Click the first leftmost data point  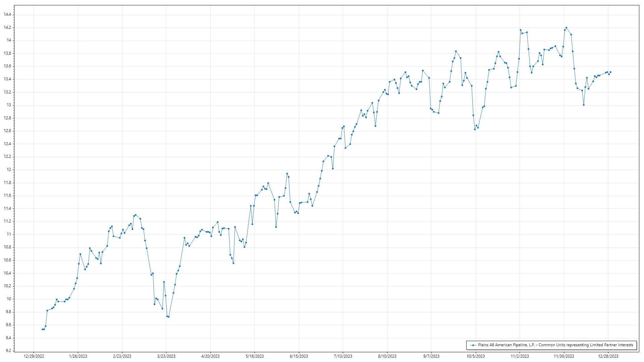coord(42,329)
